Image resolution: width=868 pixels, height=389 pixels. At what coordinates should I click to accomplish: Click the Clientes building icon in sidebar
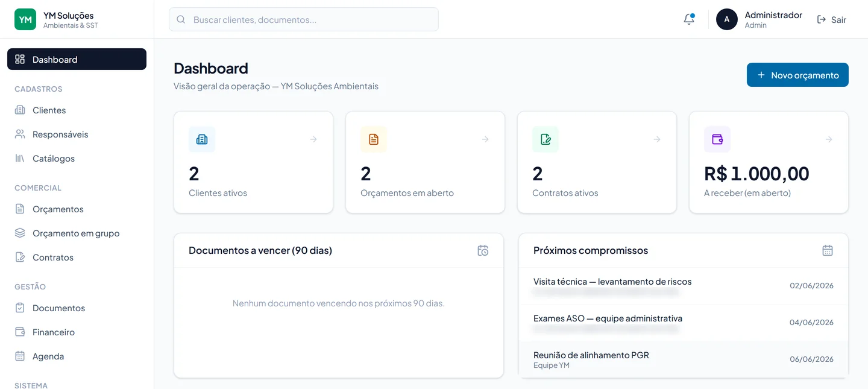(x=20, y=110)
